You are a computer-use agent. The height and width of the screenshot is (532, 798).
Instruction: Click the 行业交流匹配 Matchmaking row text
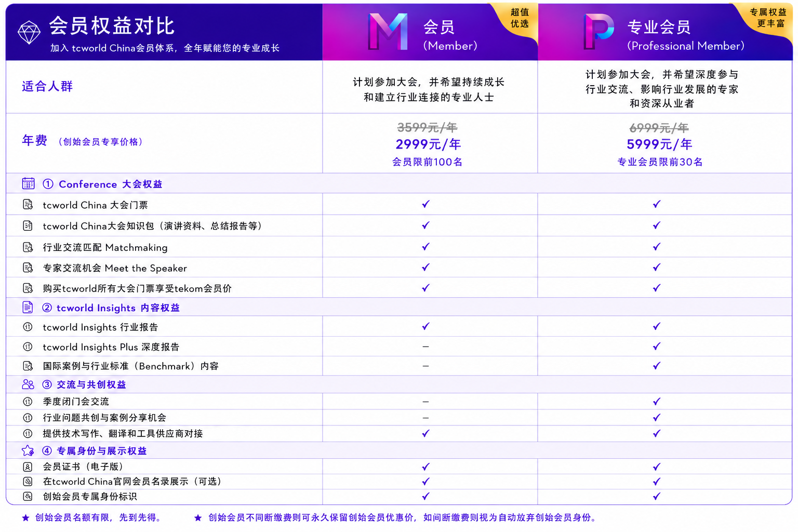[105, 247]
